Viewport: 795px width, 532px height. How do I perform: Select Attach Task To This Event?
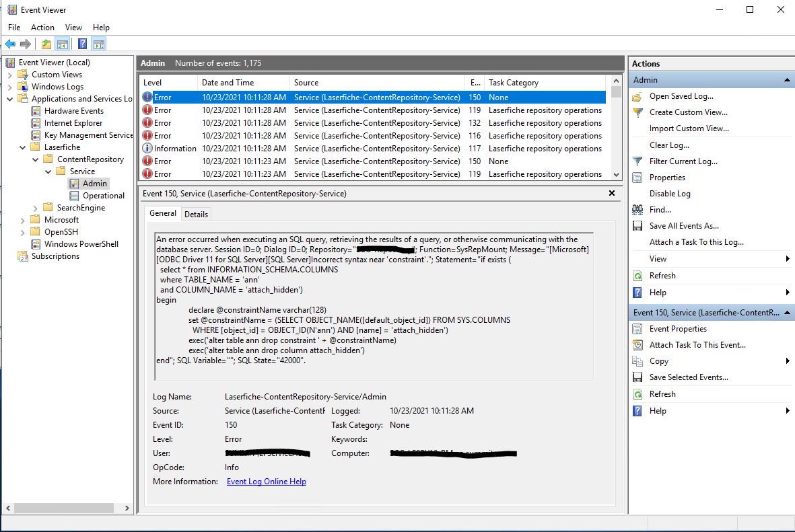pos(697,345)
